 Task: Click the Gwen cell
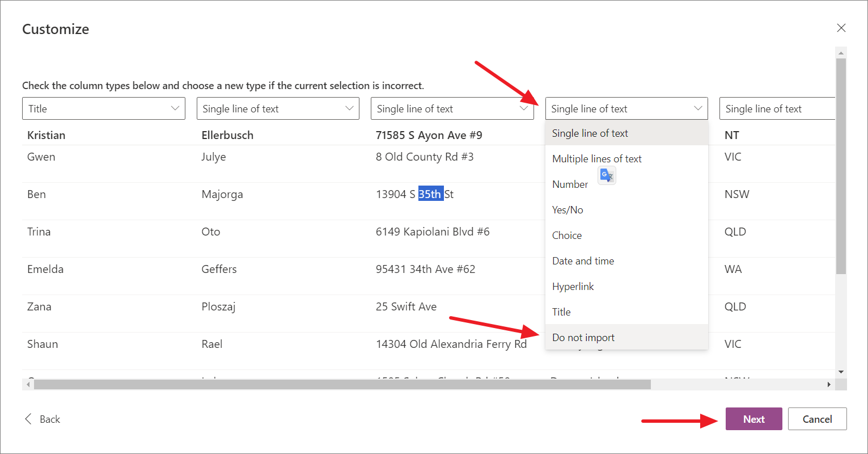[41, 157]
